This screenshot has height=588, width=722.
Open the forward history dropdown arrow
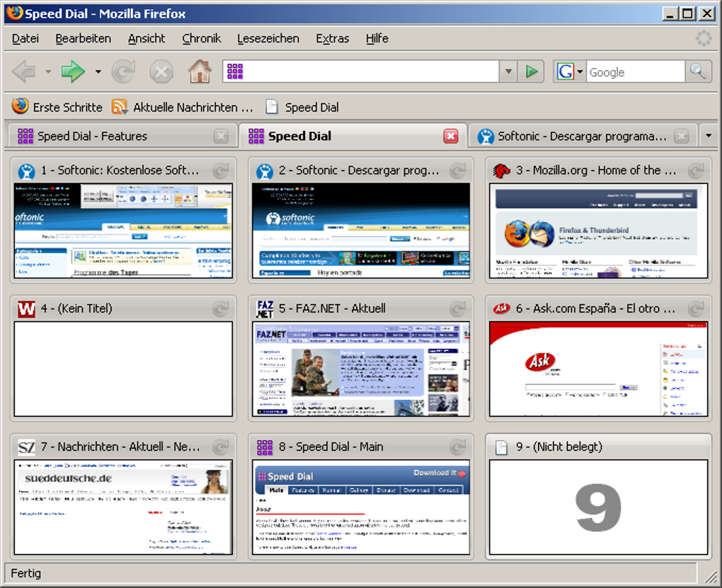(98, 72)
